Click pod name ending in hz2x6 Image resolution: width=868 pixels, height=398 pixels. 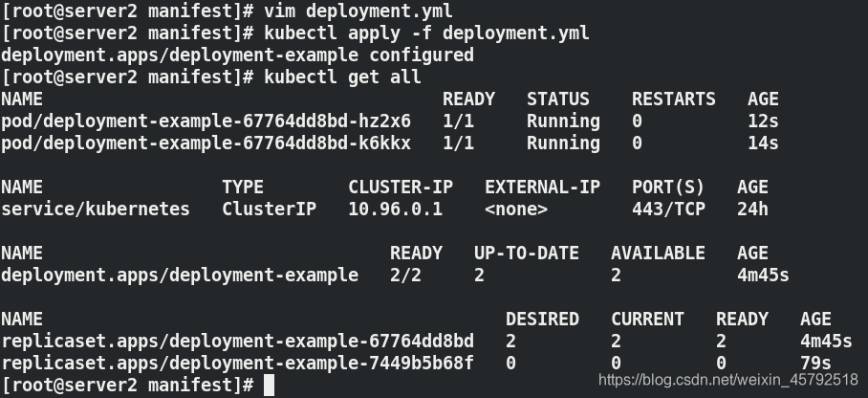click(x=206, y=122)
